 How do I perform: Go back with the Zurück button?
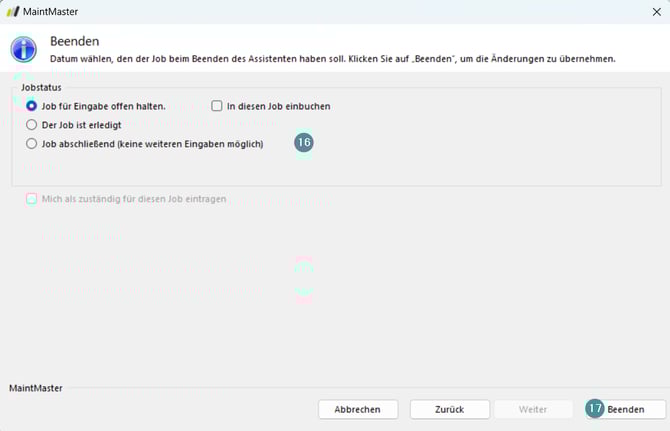click(x=449, y=409)
